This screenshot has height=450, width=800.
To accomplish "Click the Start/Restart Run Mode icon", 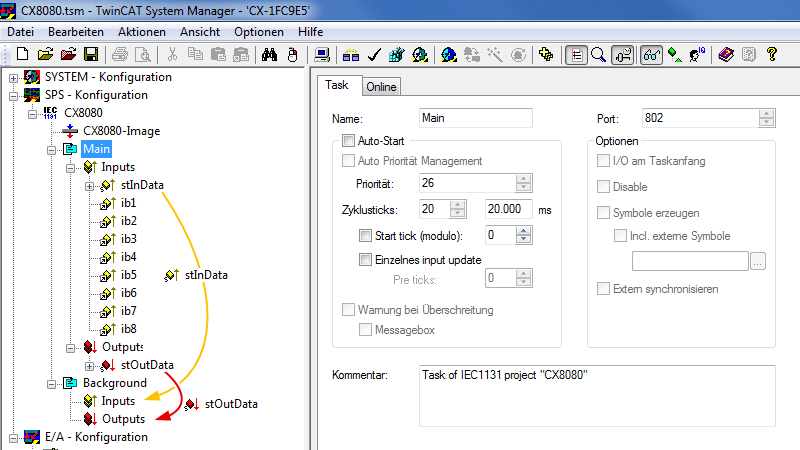I will pyautogui.click(x=419, y=54).
